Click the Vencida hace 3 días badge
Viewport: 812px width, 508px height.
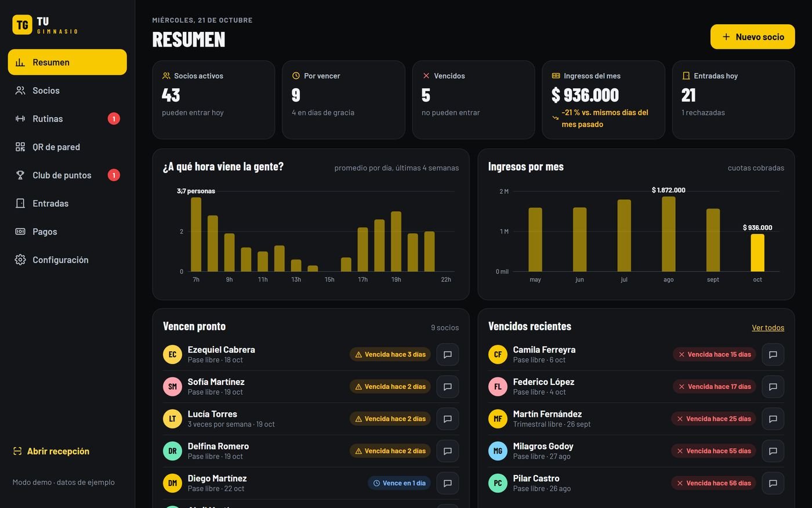390,354
